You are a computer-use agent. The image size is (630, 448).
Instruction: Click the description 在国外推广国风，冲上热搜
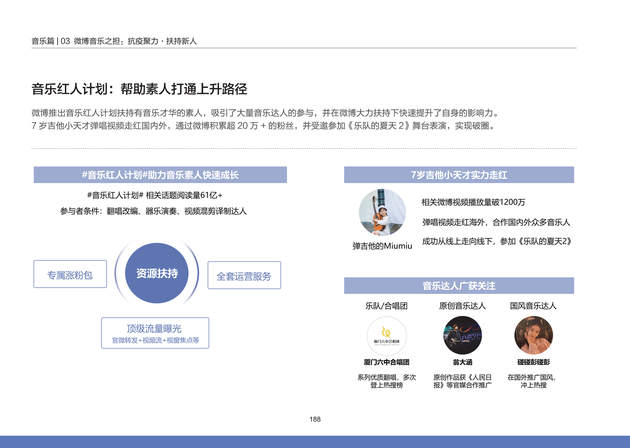[533, 381]
